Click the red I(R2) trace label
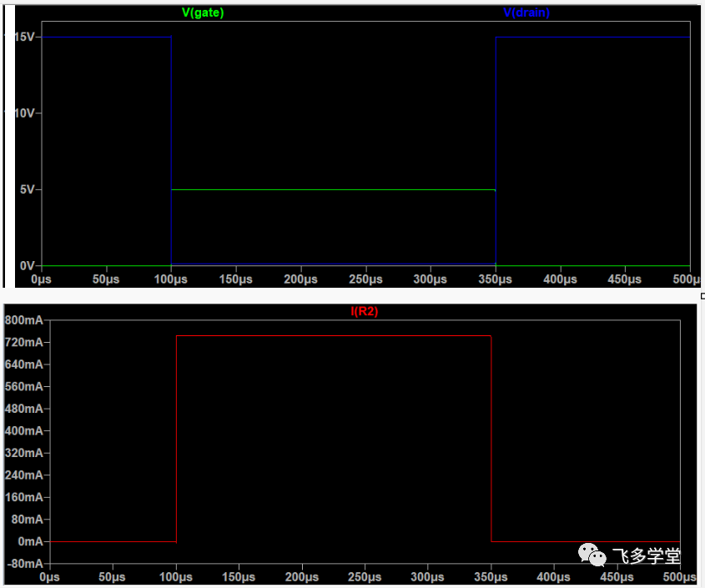Viewport: 705px width, 588px height. pos(365,311)
